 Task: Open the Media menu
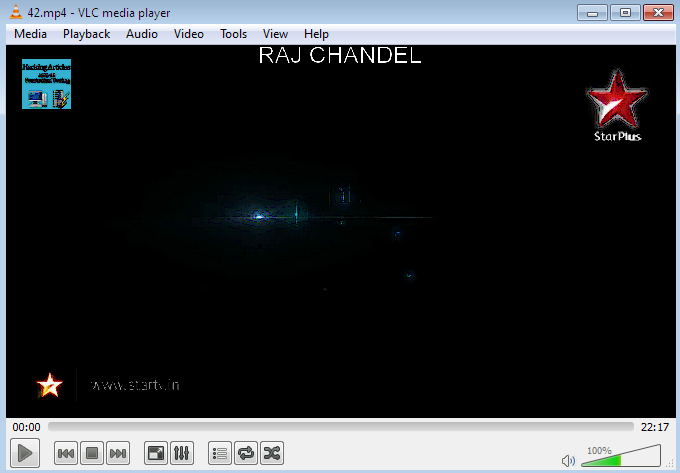30,34
